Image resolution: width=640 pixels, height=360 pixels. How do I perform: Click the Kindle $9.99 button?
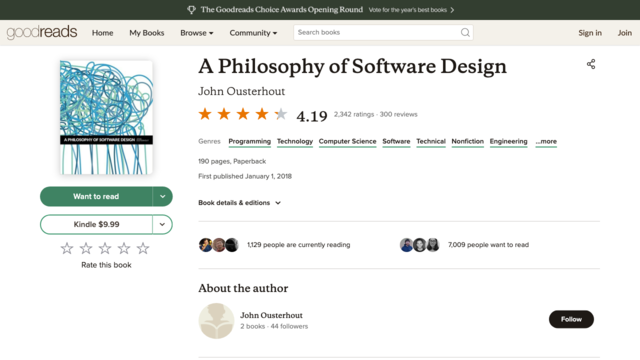(x=96, y=224)
